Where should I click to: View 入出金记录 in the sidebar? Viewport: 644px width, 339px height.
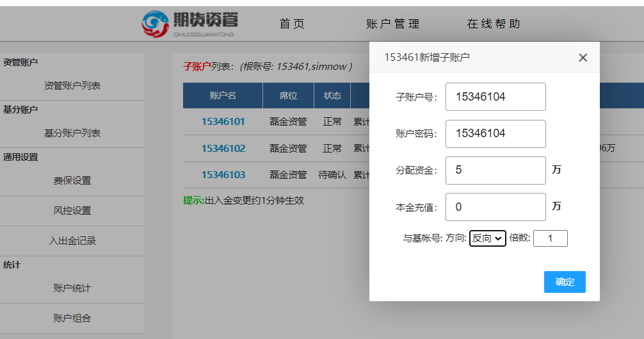pos(72,242)
